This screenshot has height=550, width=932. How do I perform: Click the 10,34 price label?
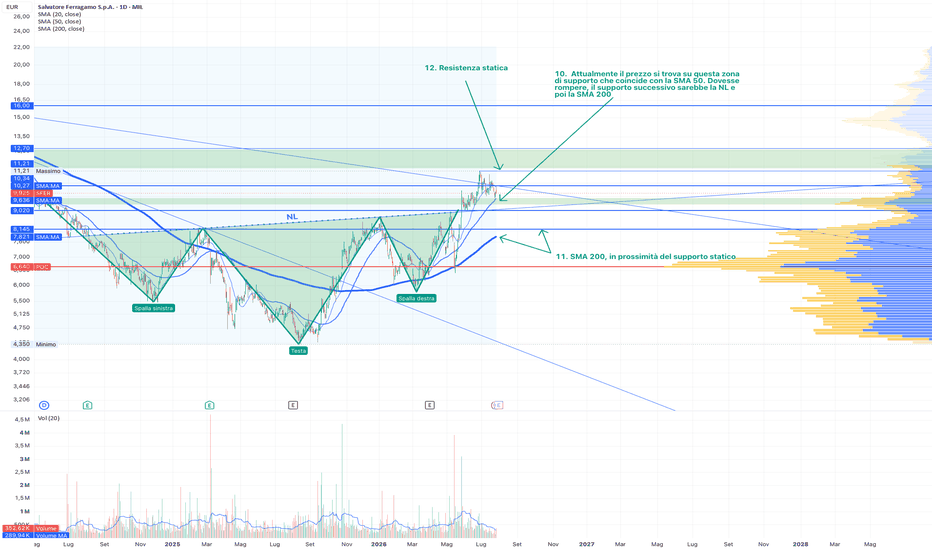click(21, 178)
